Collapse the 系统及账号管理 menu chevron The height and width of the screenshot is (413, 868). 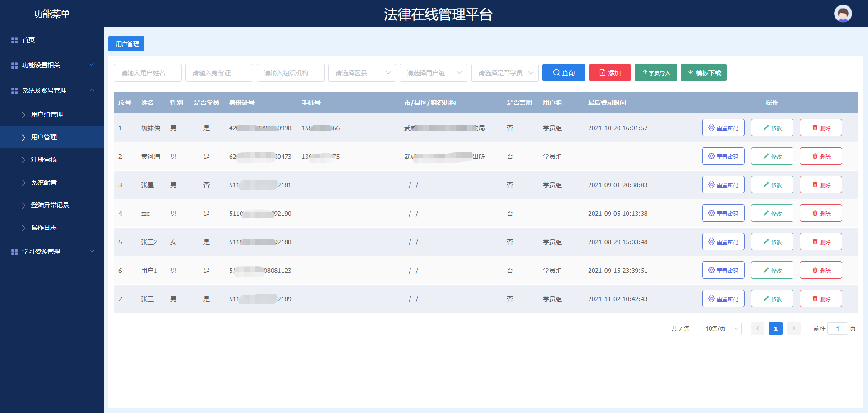pos(92,90)
